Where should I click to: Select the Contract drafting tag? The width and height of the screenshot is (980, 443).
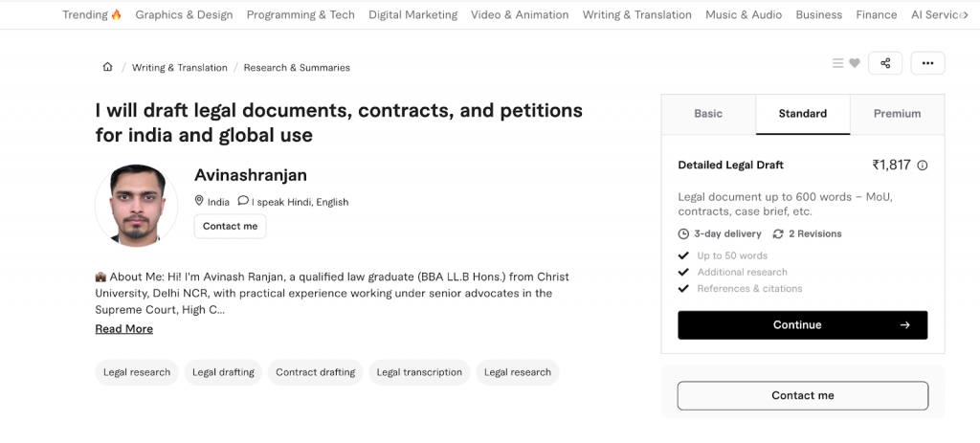(315, 372)
